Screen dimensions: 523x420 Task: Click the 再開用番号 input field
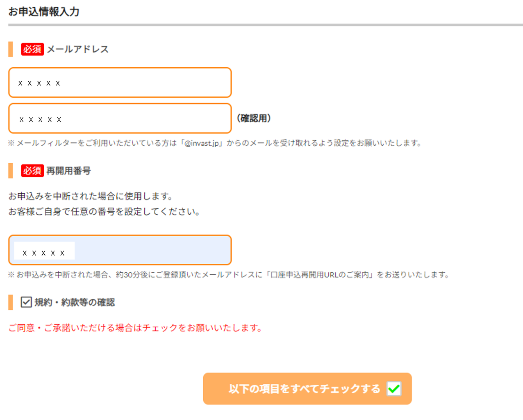click(x=120, y=250)
